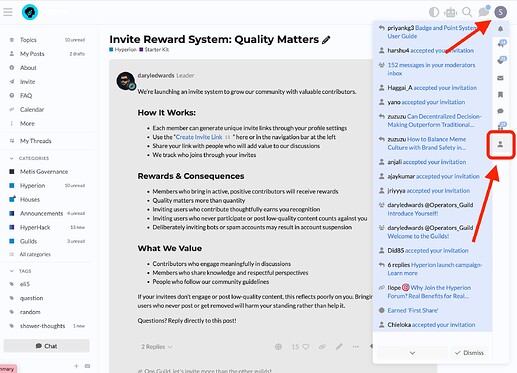Viewport: 517px width, 373px height.
Task: Open Chieloka accepted invitation notification
Action: [432, 325]
